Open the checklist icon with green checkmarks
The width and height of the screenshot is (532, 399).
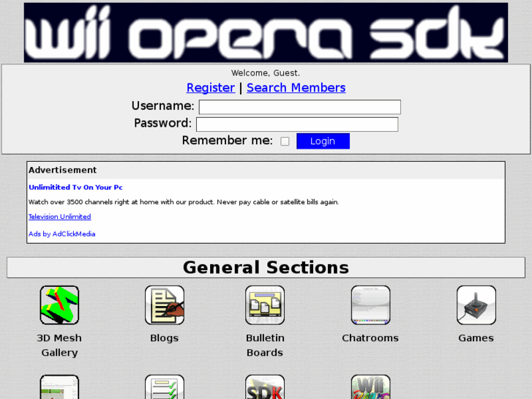pyautogui.click(x=165, y=387)
